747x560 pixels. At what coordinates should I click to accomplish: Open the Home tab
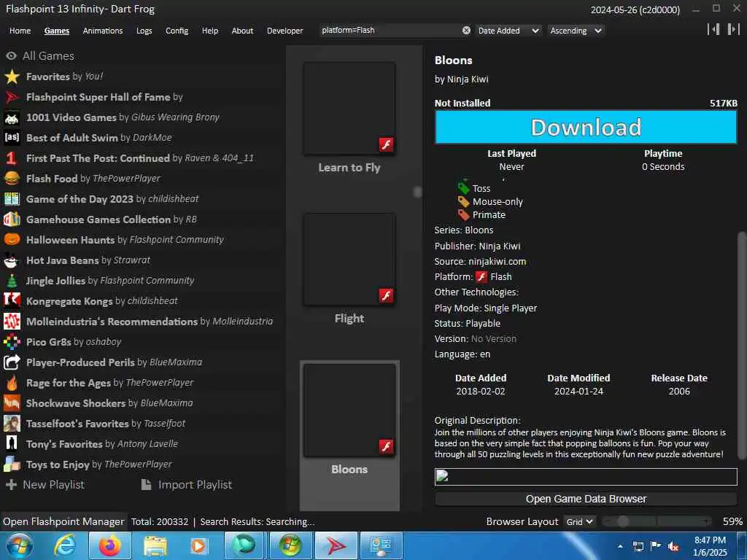[x=20, y=31]
